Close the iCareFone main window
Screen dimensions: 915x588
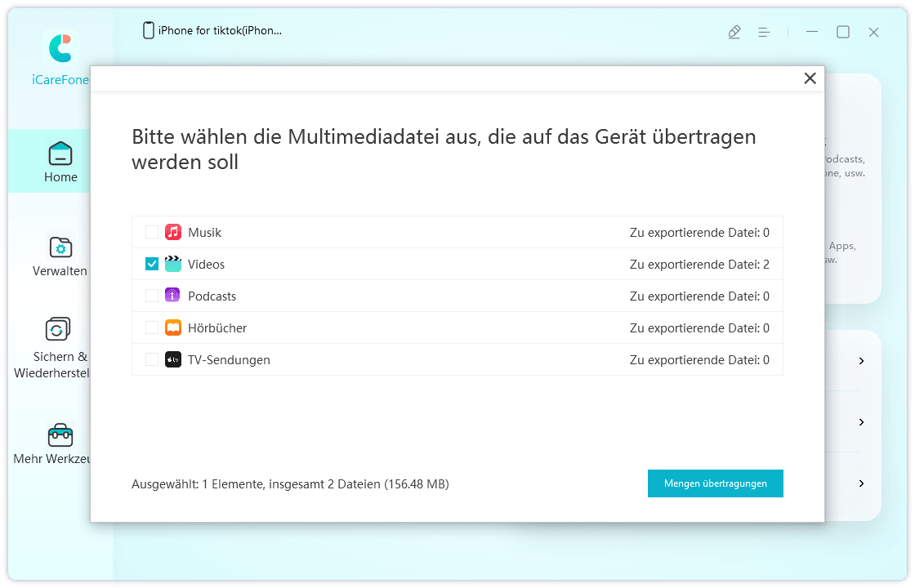(873, 32)
